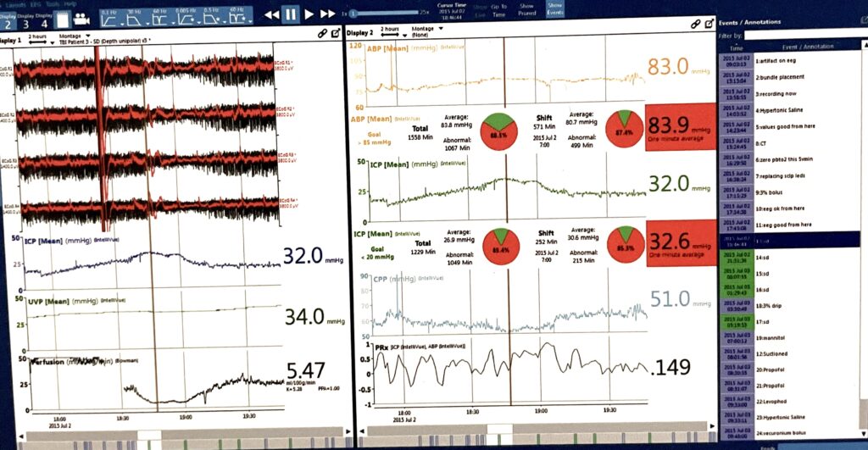
Task: Click the Show Live button
Action: pos(480,10)
